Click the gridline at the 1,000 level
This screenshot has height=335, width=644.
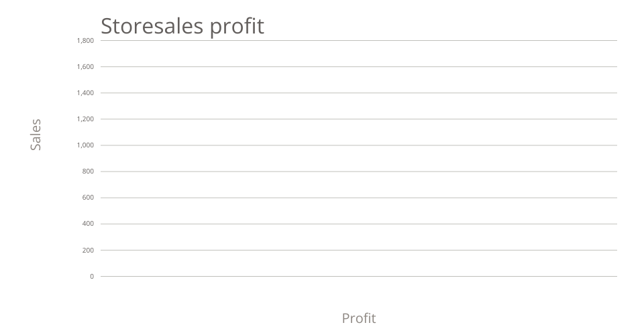[359, 145]
